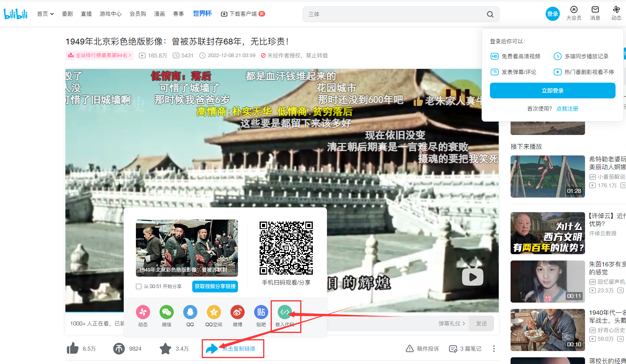Open the 直播 navigation item
Viewport: 626px width, 364px height.
86,14
